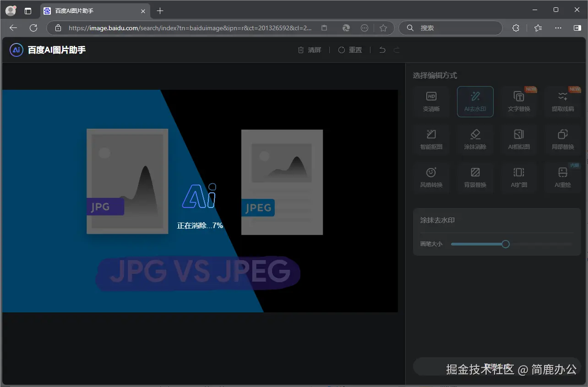Viewport: 588px width, 387px height.
Task: Click the 重置 reset button
Action: 350,50
